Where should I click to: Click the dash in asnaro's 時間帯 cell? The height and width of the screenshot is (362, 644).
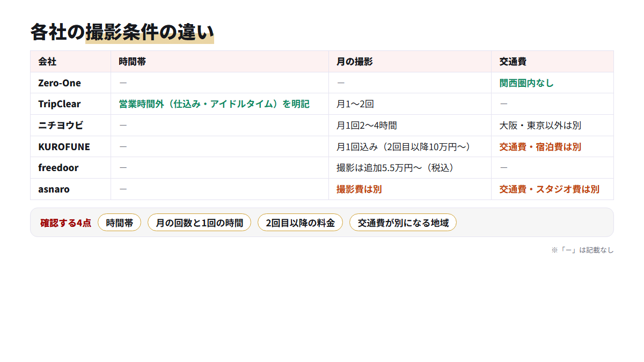(123, 189)
